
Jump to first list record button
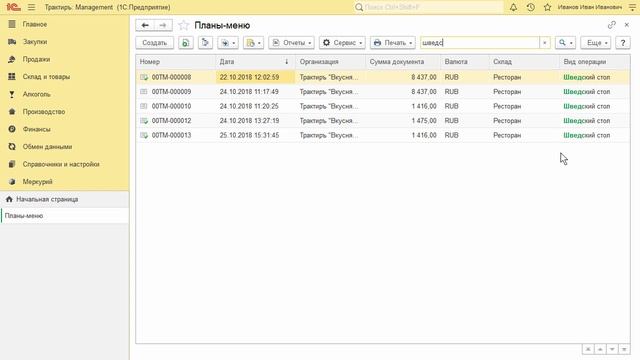(588, 349)
